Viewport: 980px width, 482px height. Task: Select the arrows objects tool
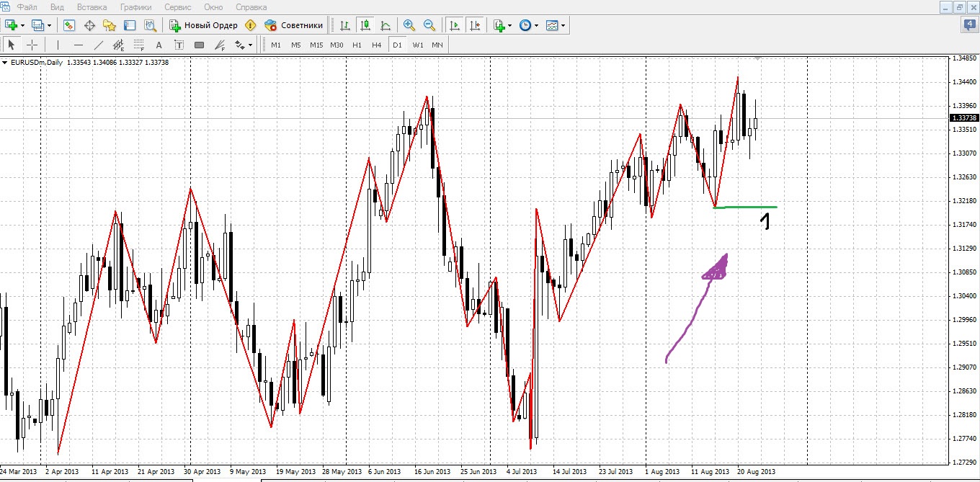pyautogui.click(x=240, y=45)
